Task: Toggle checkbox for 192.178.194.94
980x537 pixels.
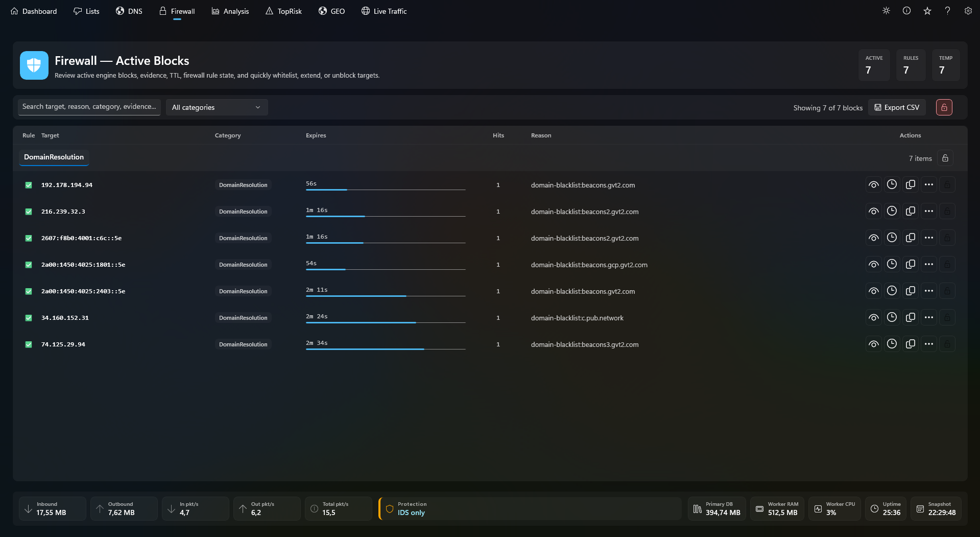Action: (x=29, y=185)
